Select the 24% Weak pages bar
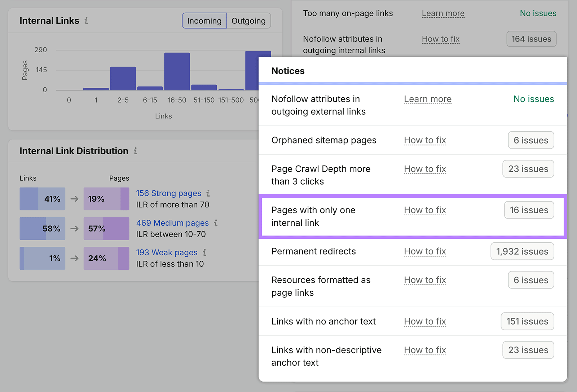 [106, 258]
